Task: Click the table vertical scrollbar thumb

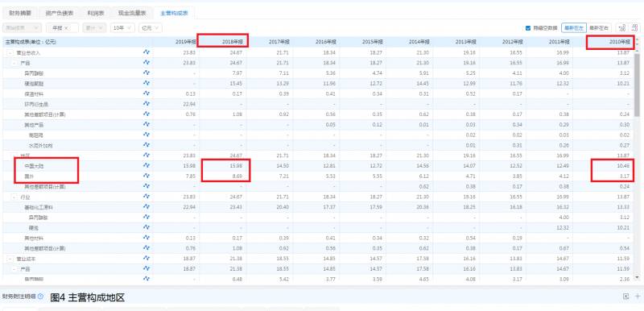Action: point(637,85)
